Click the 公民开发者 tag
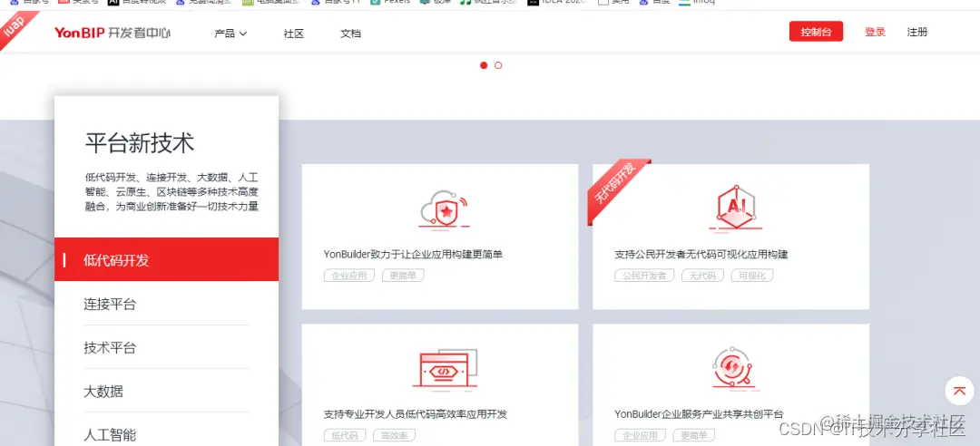Viewport: 980px width, 446px height. click(645, 276)
